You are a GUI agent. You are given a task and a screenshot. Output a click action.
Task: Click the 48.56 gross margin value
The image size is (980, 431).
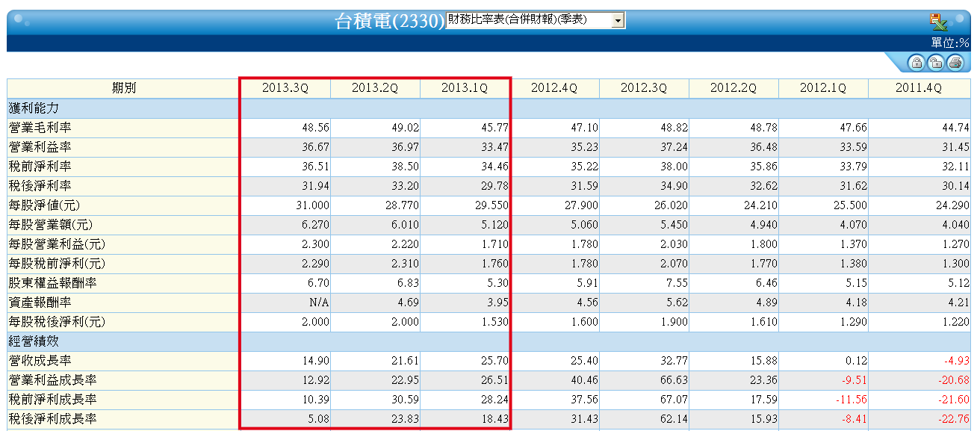(x=314, y=128)
